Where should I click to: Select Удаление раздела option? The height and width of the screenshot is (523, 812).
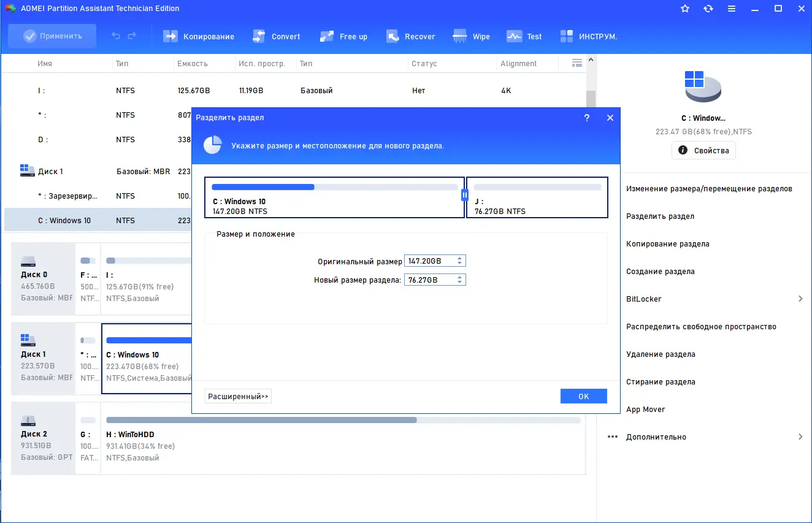pyautogui.click(x=661, y=354)
